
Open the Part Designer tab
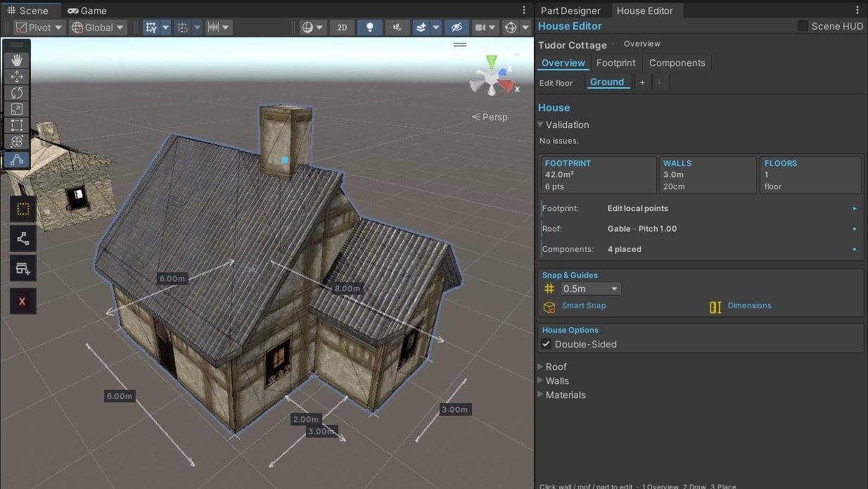[570, 11]
